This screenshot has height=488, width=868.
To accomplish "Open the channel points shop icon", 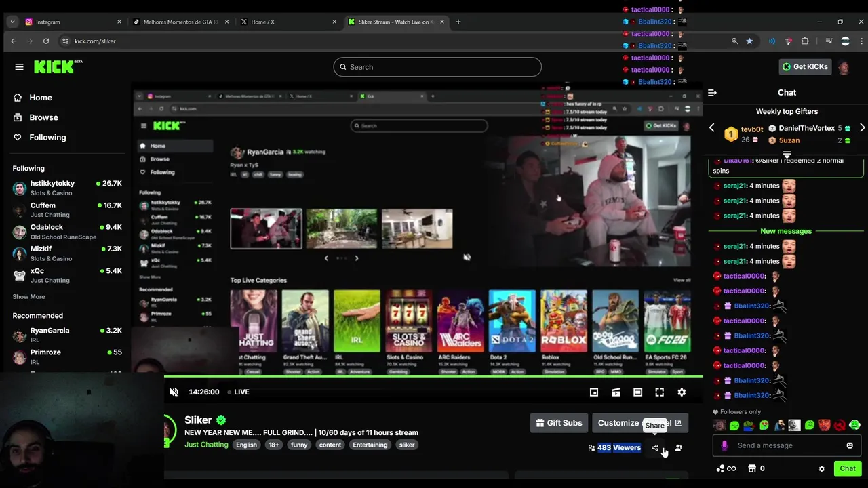I will [751, 468].
